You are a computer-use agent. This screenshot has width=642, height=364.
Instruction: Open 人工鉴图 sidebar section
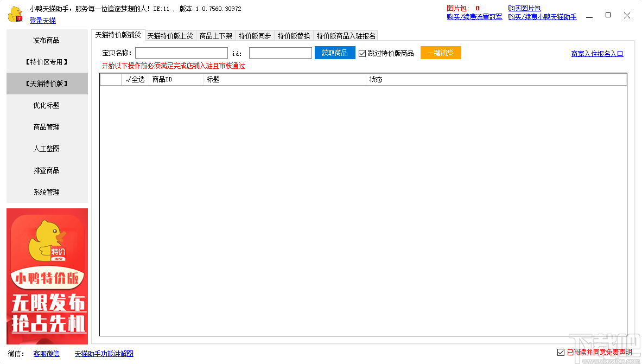click(x=47, y=149)
